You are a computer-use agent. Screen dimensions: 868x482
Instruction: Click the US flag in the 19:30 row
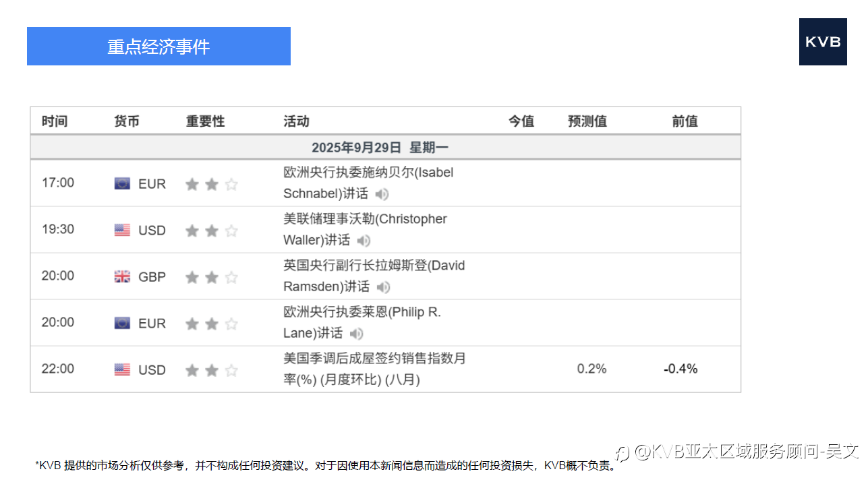pos(122,230)
